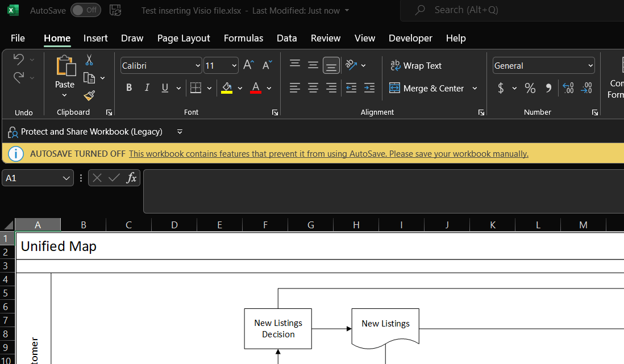This screenshot has height=364, width=624.
Task: Customize Quick Access Toolbar arrow
Action: coord(180,132)
